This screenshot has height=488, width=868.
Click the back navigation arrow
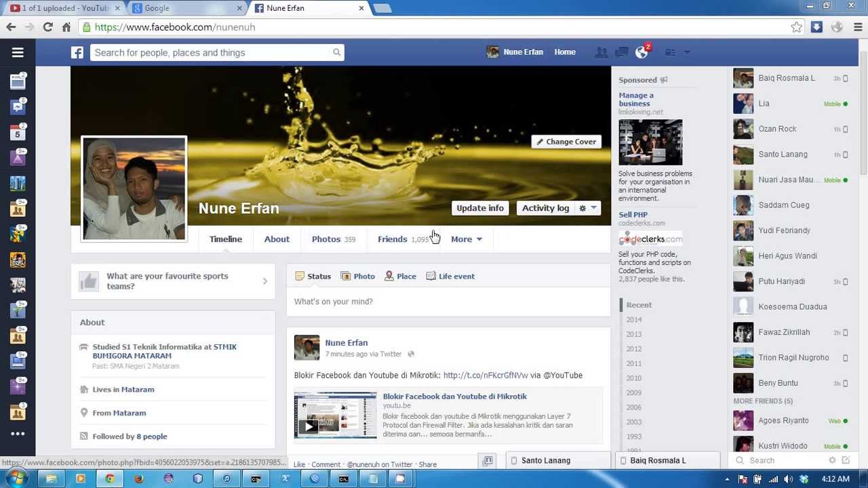pos(11,27)
